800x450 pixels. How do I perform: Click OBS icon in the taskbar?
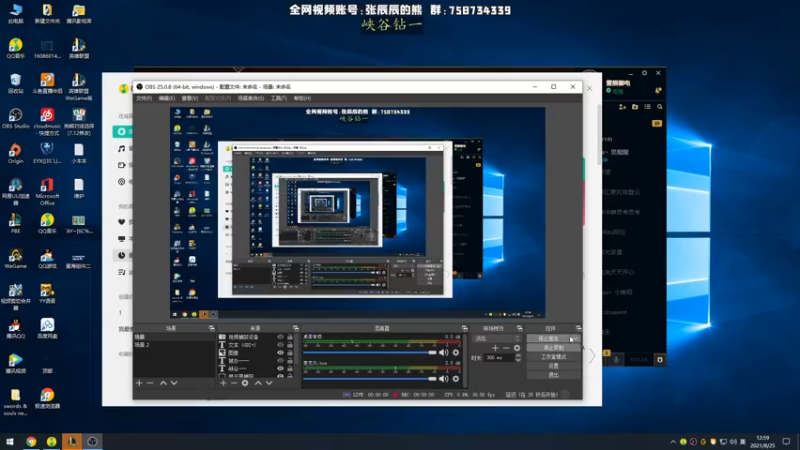(x=92, y=441)
